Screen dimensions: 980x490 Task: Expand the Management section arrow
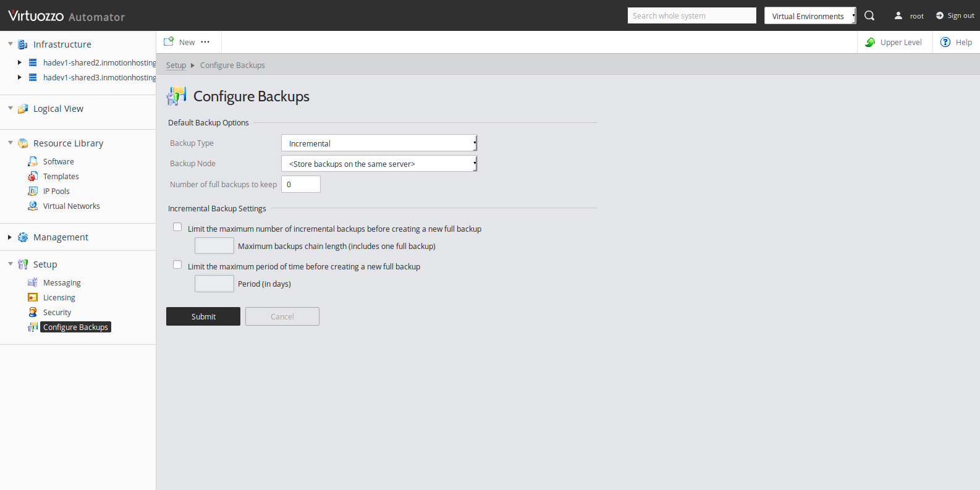pyautogui.click(x=10, y=237)
